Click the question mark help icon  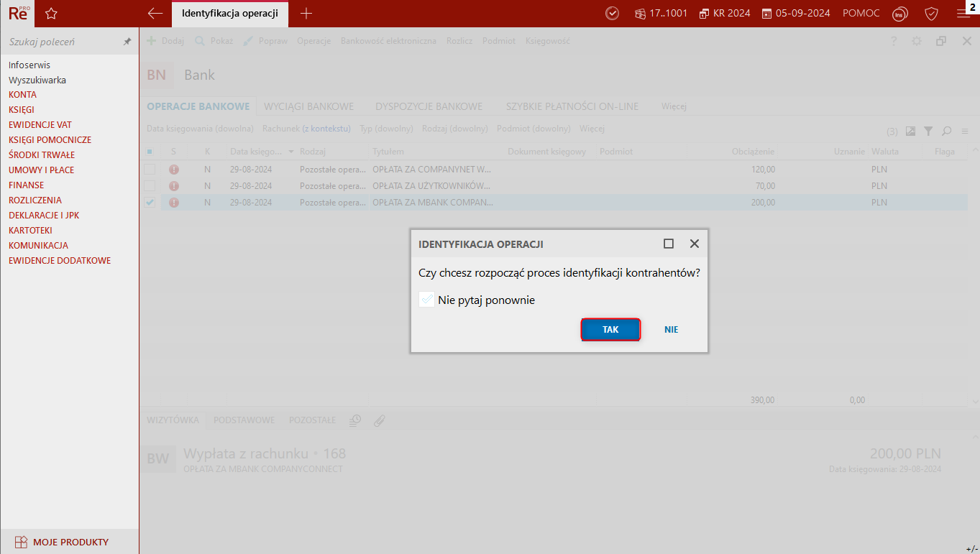894,41
